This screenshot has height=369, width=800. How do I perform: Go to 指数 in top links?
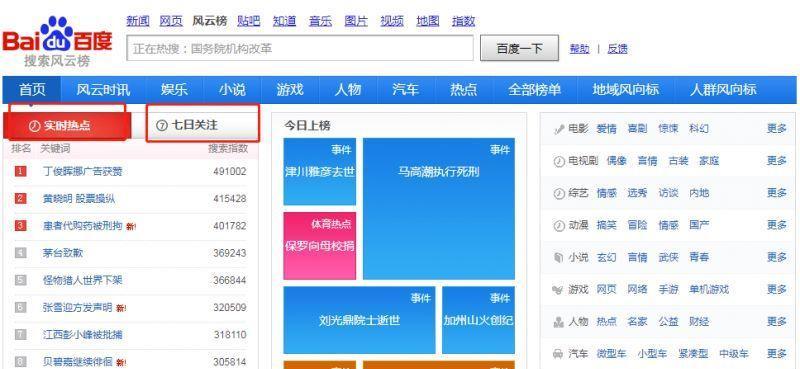pos(463,21)
